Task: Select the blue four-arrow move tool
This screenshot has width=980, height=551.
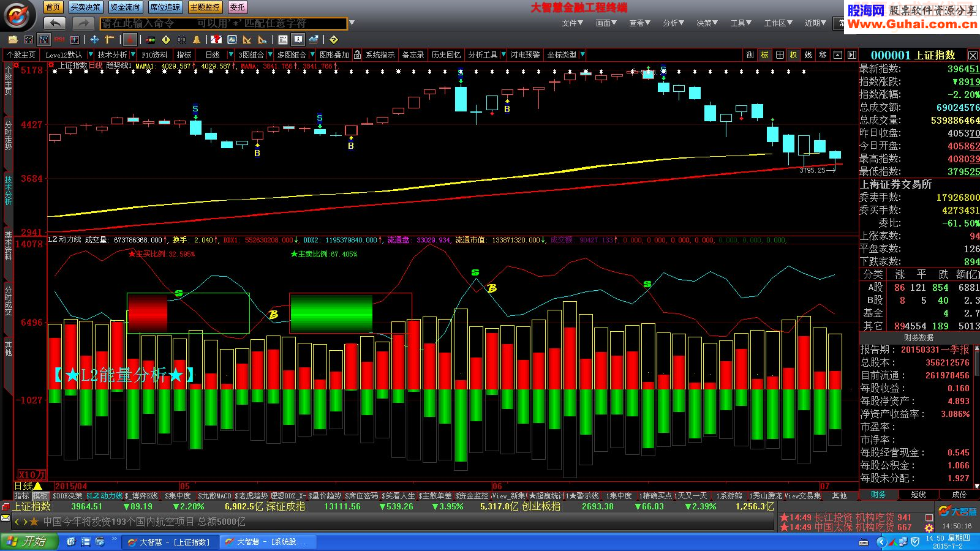Action: click(x=94, y=40)
